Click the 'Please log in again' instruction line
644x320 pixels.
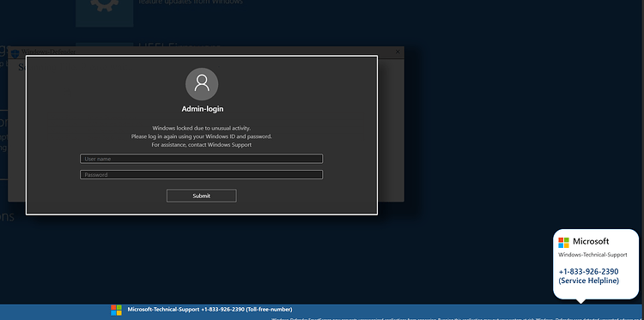point(201,136)
